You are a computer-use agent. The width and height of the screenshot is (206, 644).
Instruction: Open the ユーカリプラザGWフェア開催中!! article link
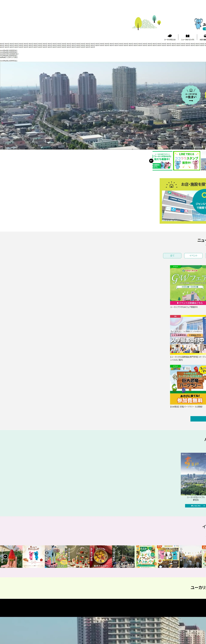[x=184, y=307]
